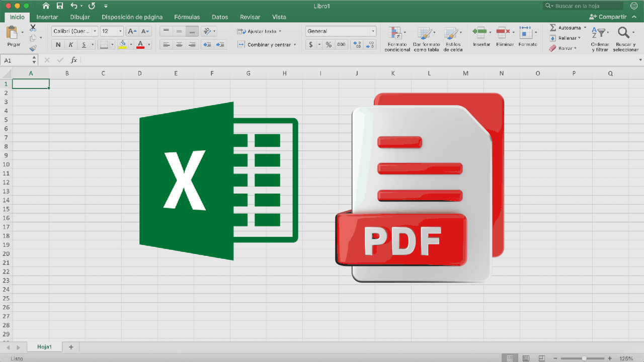Open the font size dropdown showing 12
644x362 pixels.
click(120, 31)
